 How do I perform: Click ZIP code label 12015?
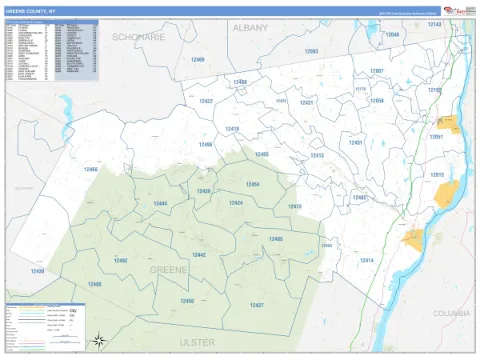pos(437,175)
